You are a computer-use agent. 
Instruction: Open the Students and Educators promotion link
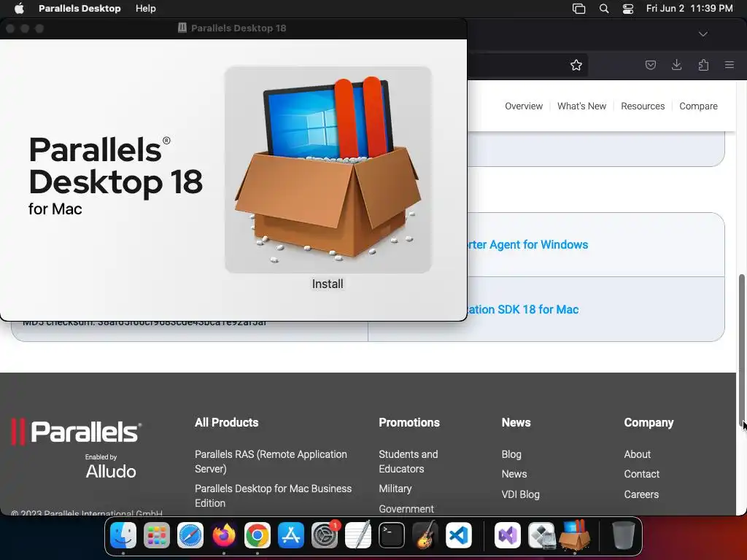point(409,462)
